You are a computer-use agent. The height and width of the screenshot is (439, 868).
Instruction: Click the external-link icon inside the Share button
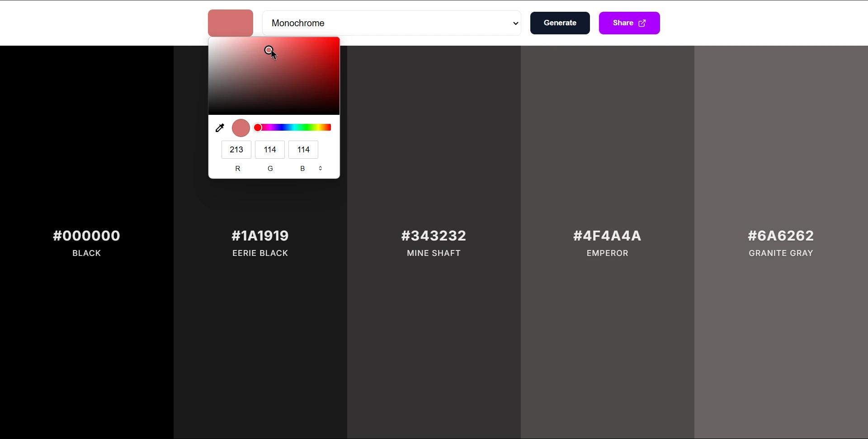pos(642,23)
